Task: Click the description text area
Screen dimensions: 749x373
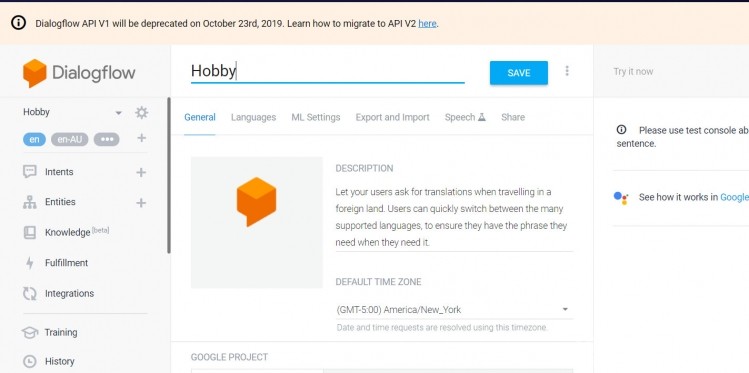Action: (454, 217)
